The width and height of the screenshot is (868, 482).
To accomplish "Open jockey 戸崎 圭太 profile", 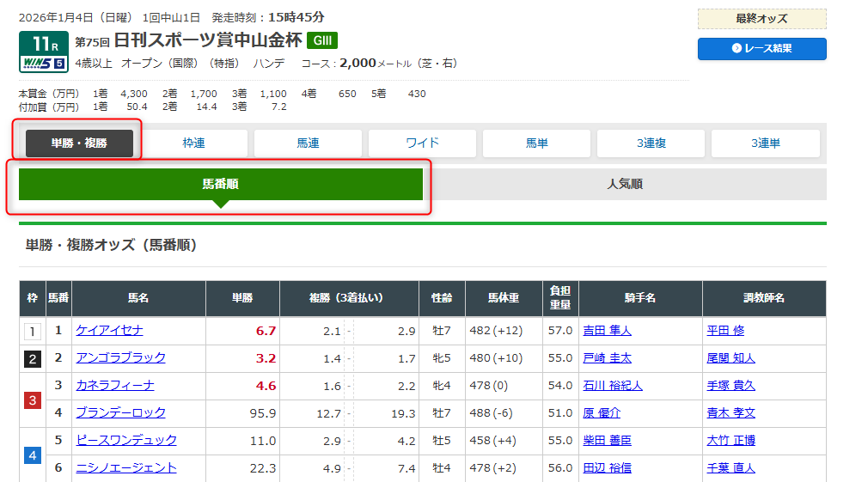I will (x=607, y=358).
